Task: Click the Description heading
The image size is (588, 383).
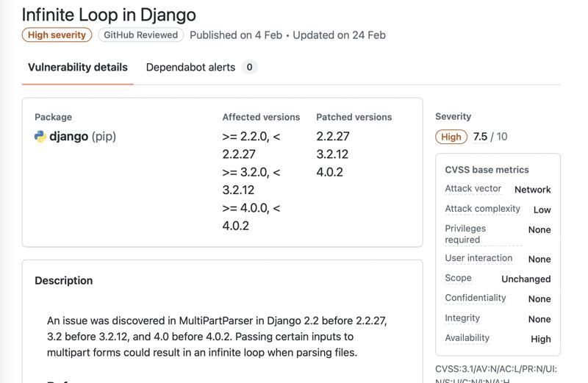Action: [x=64, y=281]
